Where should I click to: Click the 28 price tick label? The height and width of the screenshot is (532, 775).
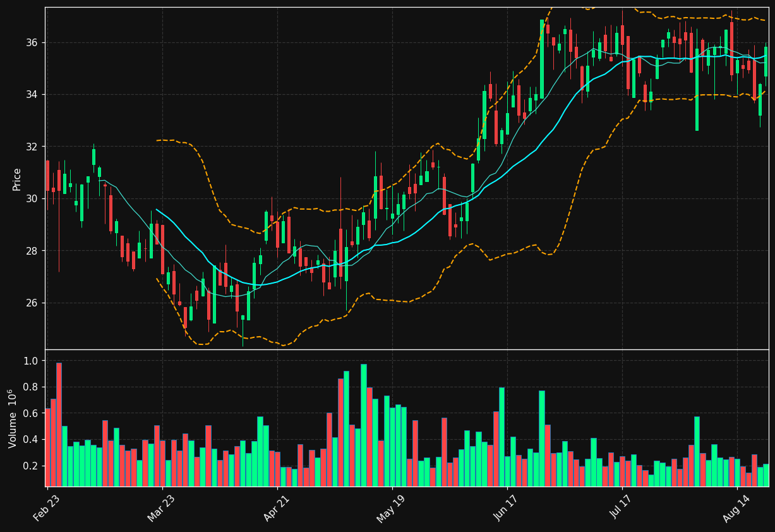(x=32, y=251)
